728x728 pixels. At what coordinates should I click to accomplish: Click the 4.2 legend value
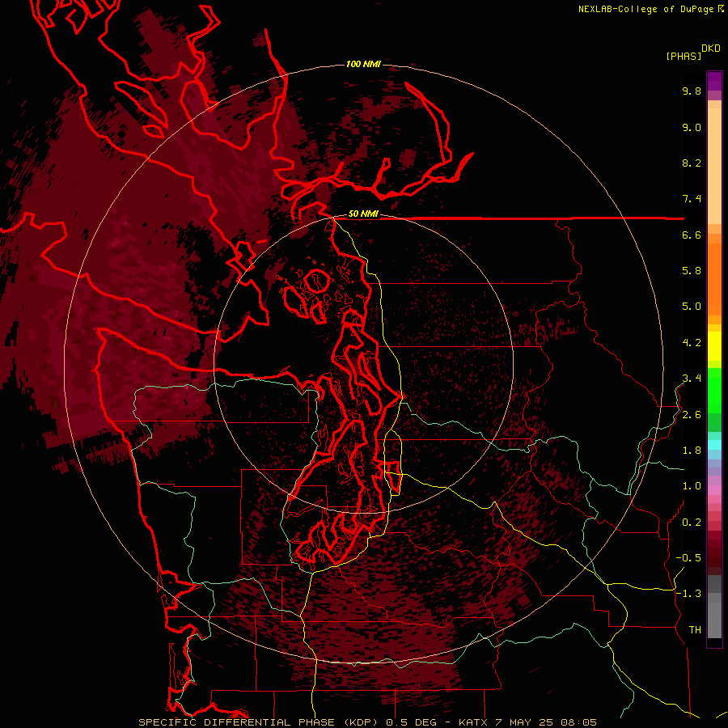(692, 343)
